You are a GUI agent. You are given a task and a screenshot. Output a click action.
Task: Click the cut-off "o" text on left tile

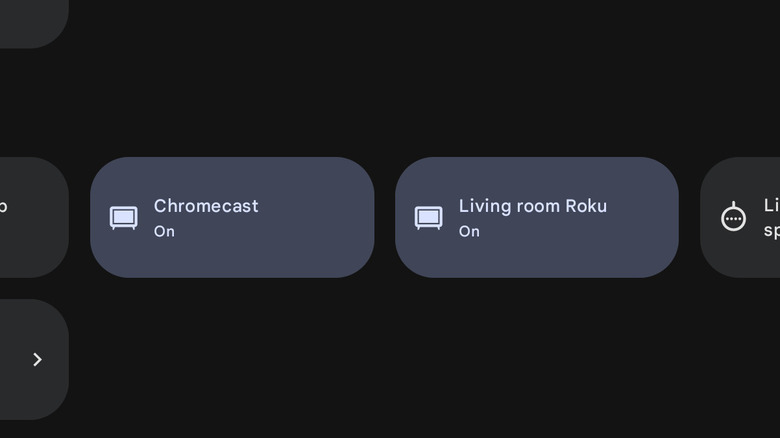[3, 207]
